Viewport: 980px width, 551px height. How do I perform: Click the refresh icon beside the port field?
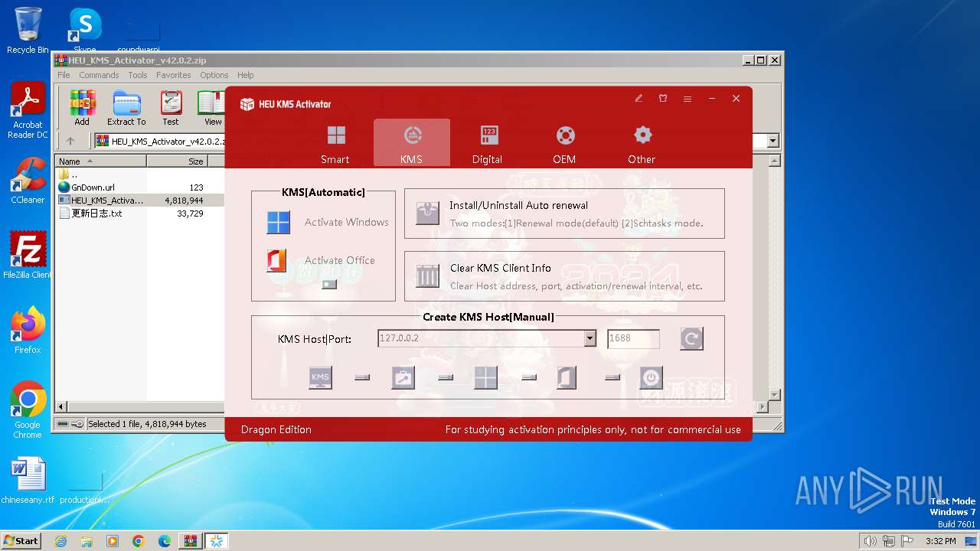(691, 338)
